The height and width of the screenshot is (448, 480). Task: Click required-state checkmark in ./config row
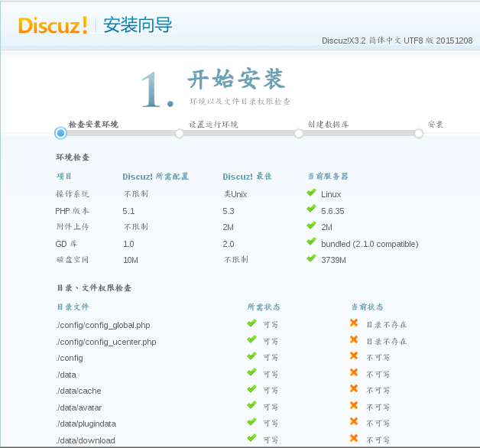pyautogui.click(x=251, y=355)
